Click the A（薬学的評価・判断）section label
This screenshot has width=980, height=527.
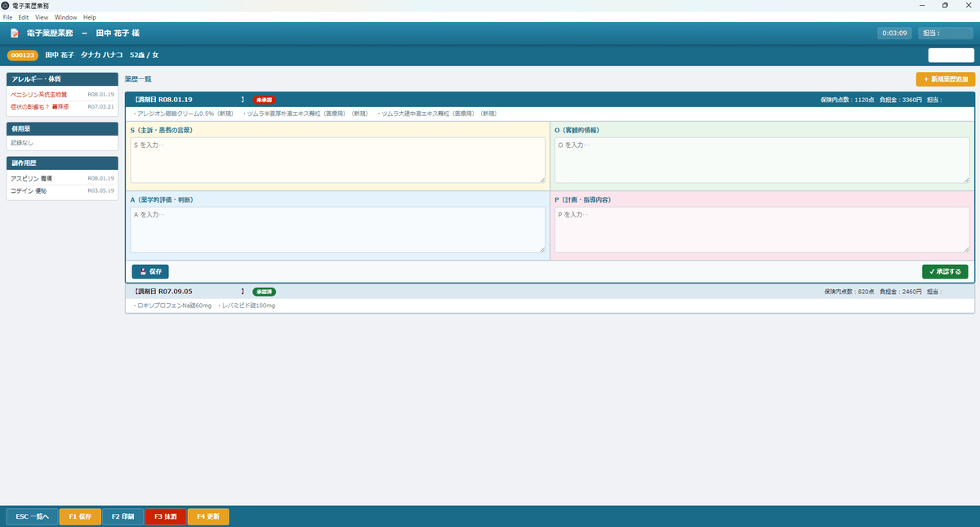[x=162, y=199]
